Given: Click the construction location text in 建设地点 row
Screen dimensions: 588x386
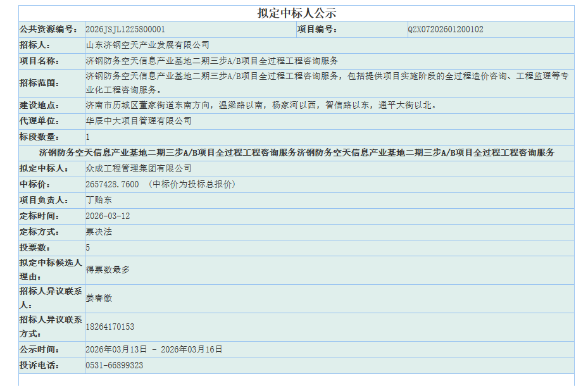Looking at the screenshot, I should coord(261,105).
